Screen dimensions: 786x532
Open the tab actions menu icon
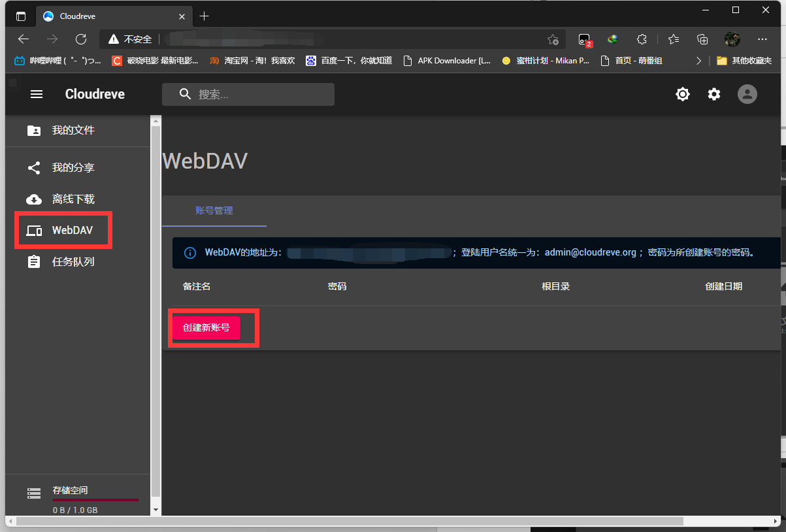click(21, 16)
